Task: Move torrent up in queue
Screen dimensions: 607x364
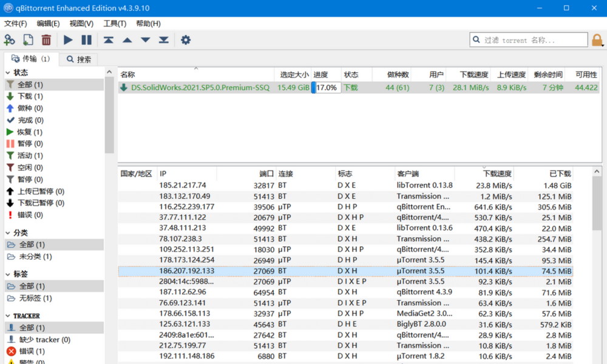Action: pos(127,39)
